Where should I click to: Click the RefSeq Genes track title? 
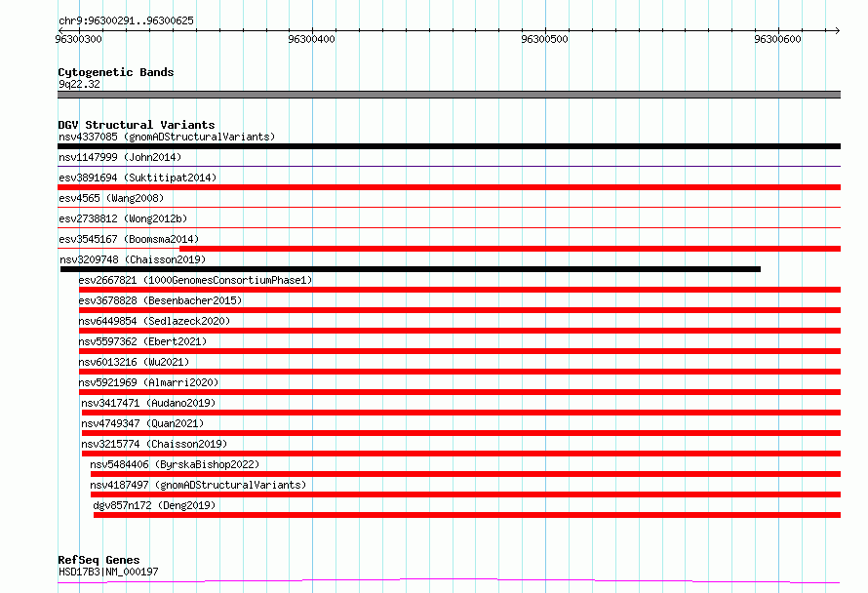(x=99, y=561)
